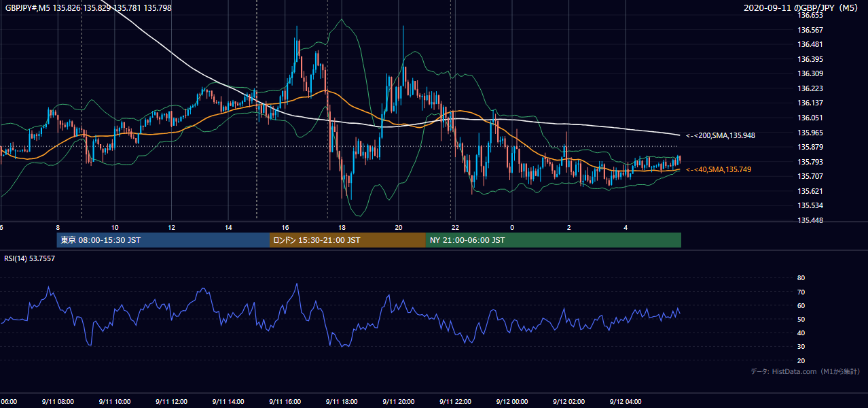
Task: Click hour label 22 under price chart
Action: click(x=455, y=228)
